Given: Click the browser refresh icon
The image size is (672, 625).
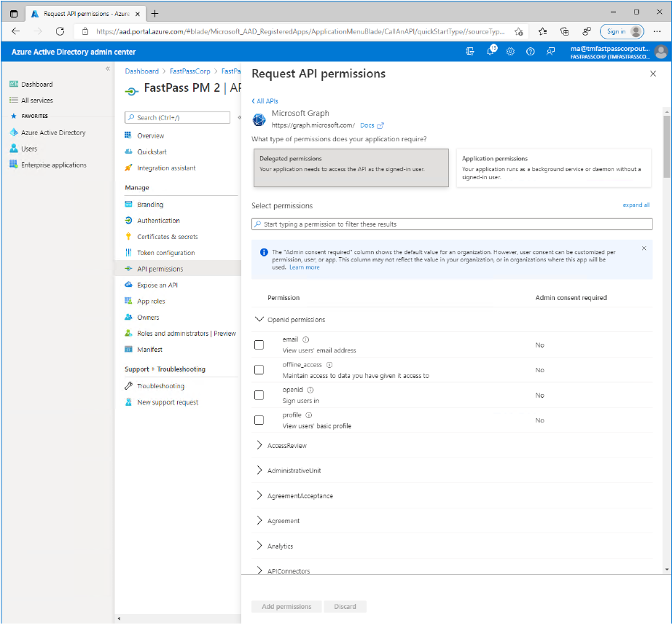Looking at the screenshot, I should [x=60, y=31].
